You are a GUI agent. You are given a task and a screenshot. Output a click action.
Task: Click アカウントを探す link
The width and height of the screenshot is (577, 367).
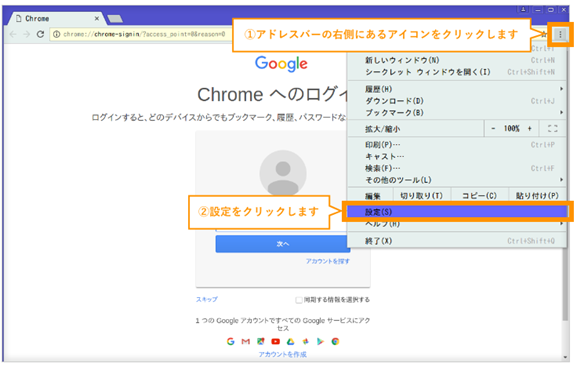[x=328, y=261]
